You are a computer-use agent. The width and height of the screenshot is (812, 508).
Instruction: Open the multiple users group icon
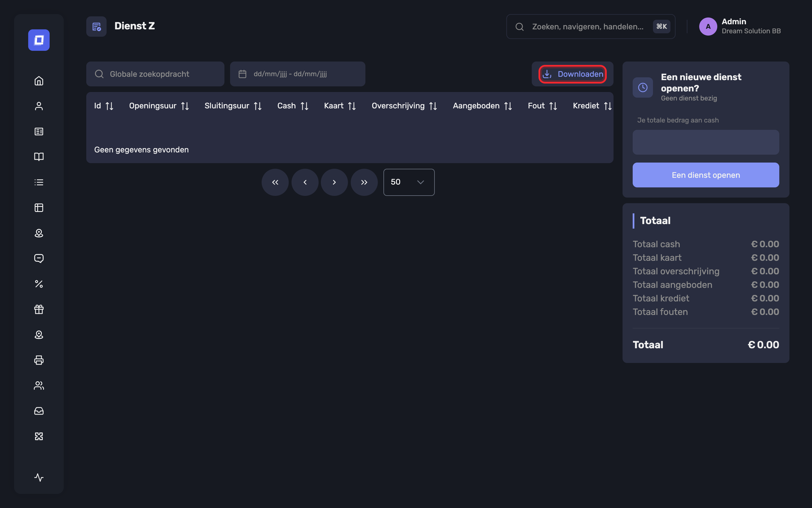39,385
